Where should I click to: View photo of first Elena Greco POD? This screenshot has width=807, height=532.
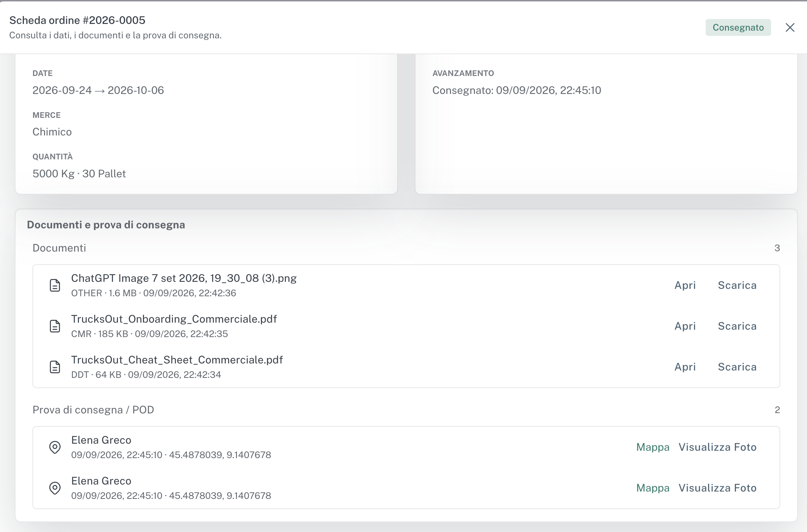pyautogui.click(x=718, y=447)
